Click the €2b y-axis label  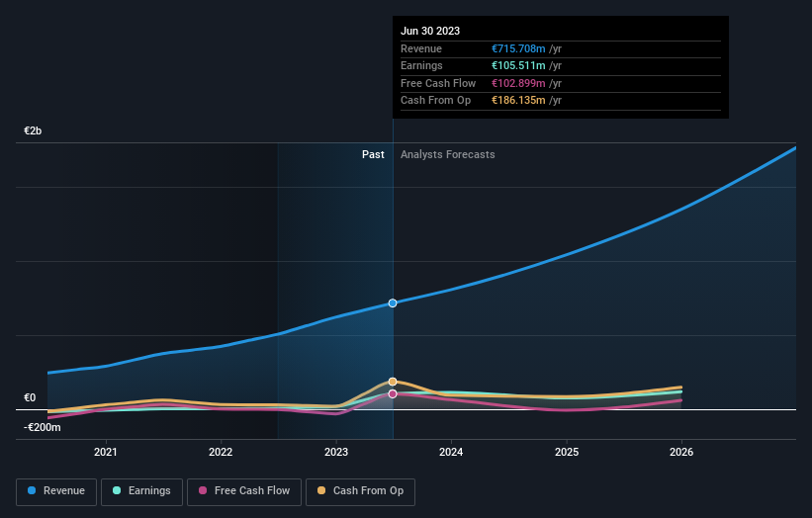33,130
